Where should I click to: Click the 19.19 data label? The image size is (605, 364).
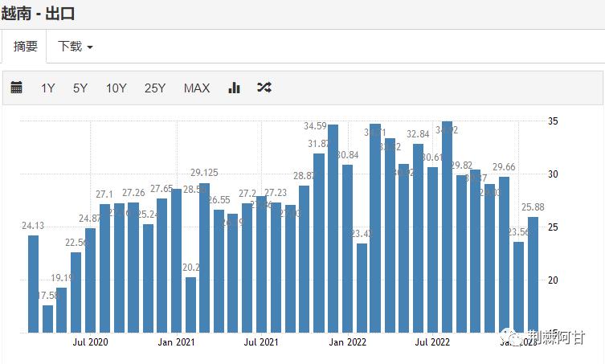62,278
